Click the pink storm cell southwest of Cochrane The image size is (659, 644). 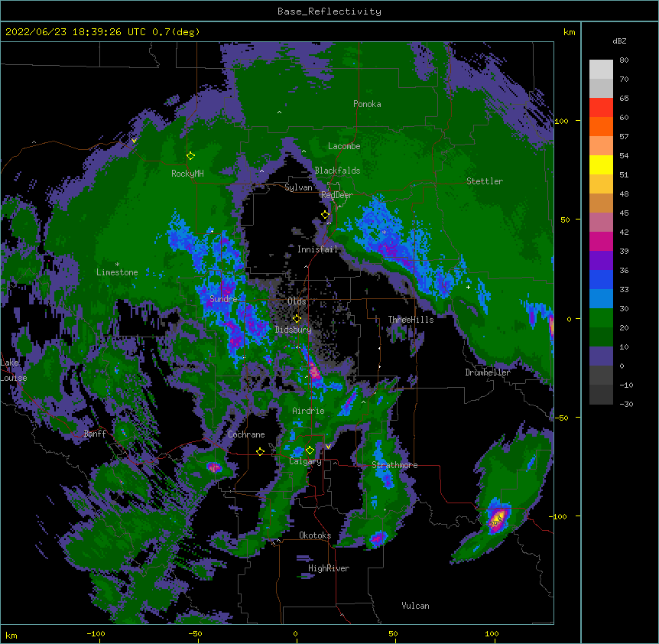(x=214, y=467)
